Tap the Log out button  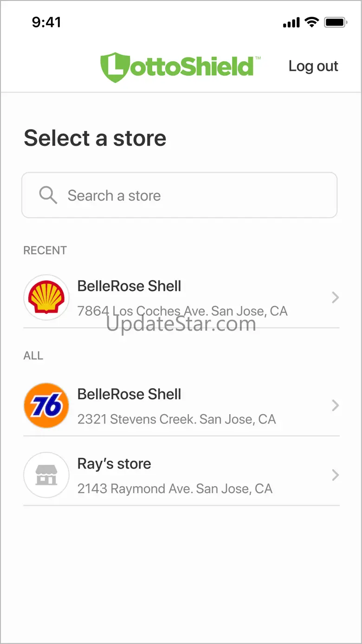[x=313, y=66]
